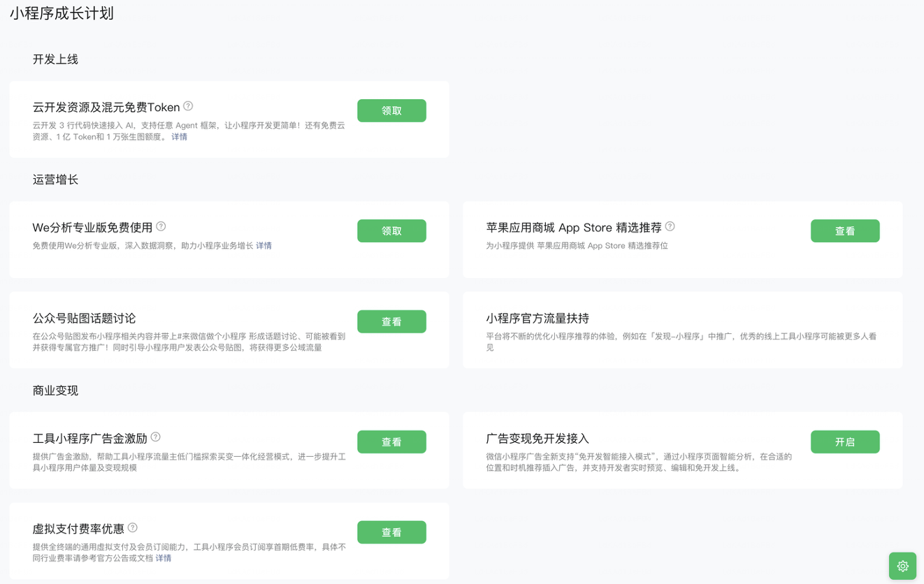Open the green settings gear button
The width and height of the screenshot is (924, 584).
coord(902,566)
